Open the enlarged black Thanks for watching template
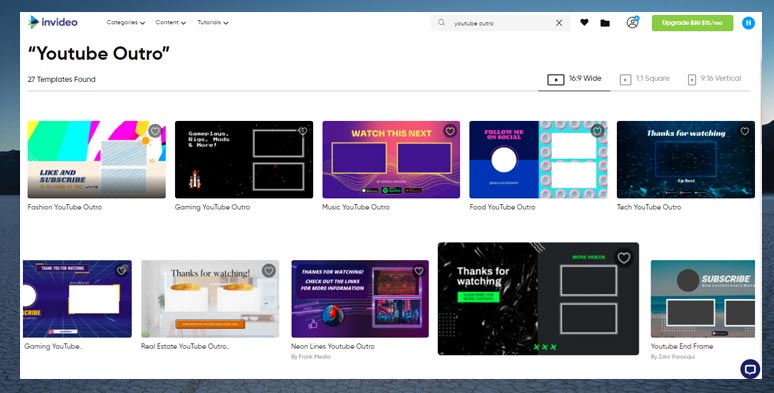Viewport: 774px width, 393px height. (x=538, y=299)
